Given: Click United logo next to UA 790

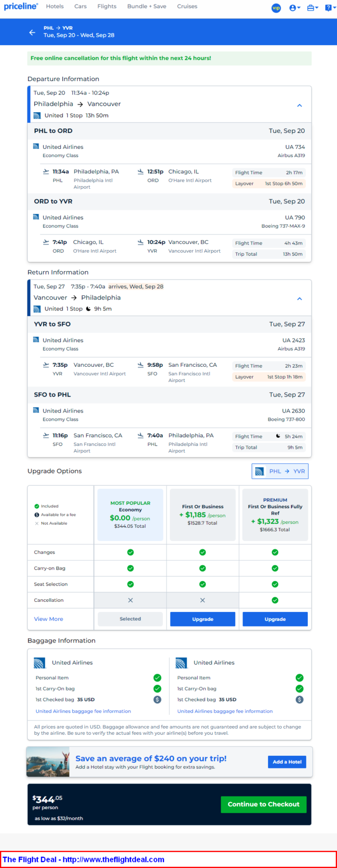Looking at the screenshot, I should coord(36,217).
